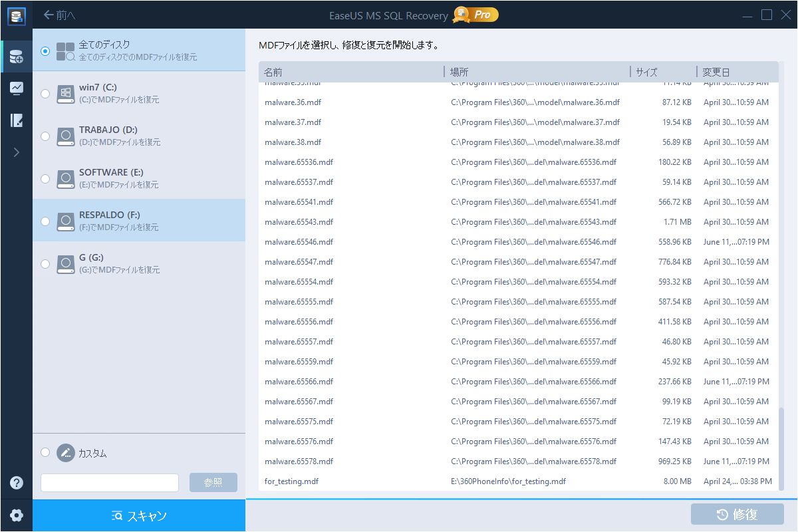
Task: Click the win7 (C:) Windows drive icon
Action: tap(66, 94)
